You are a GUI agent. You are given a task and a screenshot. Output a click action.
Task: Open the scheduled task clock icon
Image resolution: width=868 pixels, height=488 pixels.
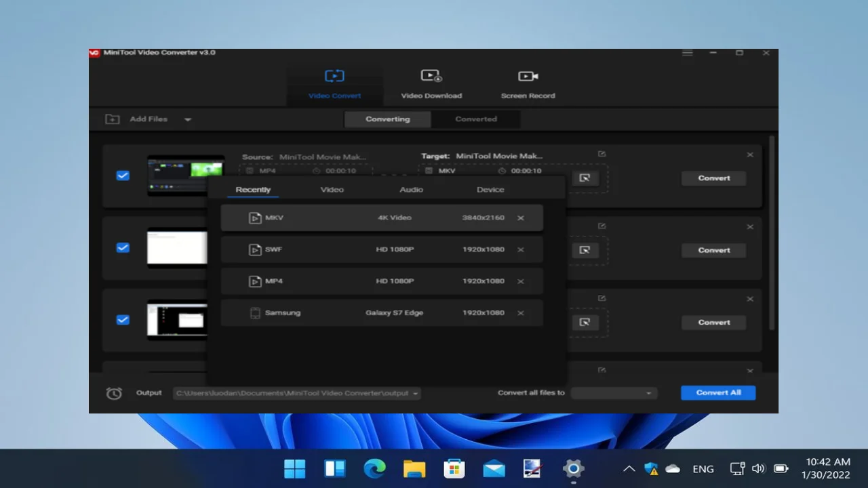(x=114, y=393)
